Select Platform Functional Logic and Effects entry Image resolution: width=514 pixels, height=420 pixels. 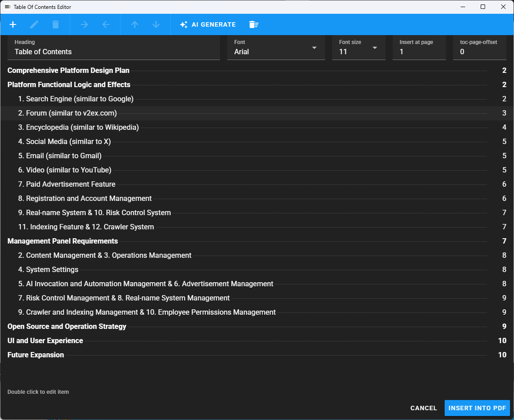click(257, 84)
